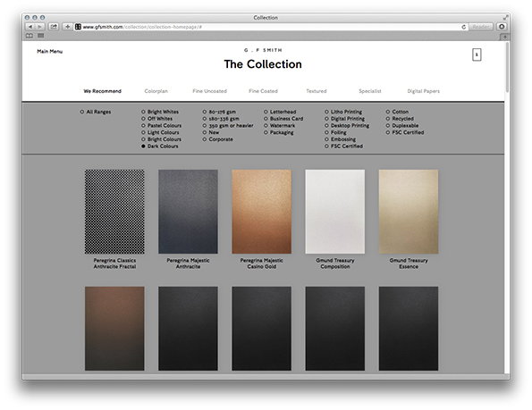Screen dimensions: 532x410
Task: Select the Desktop Printing filter
Action: pos(347,125)
